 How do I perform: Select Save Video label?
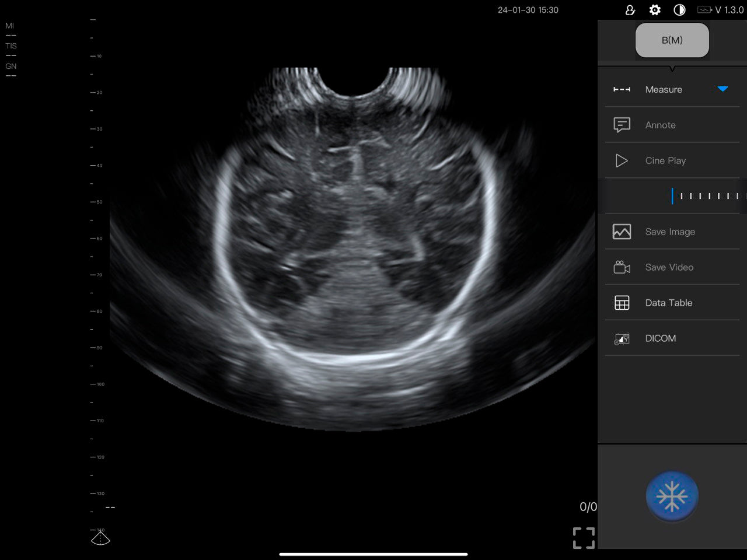pos(669,267)
